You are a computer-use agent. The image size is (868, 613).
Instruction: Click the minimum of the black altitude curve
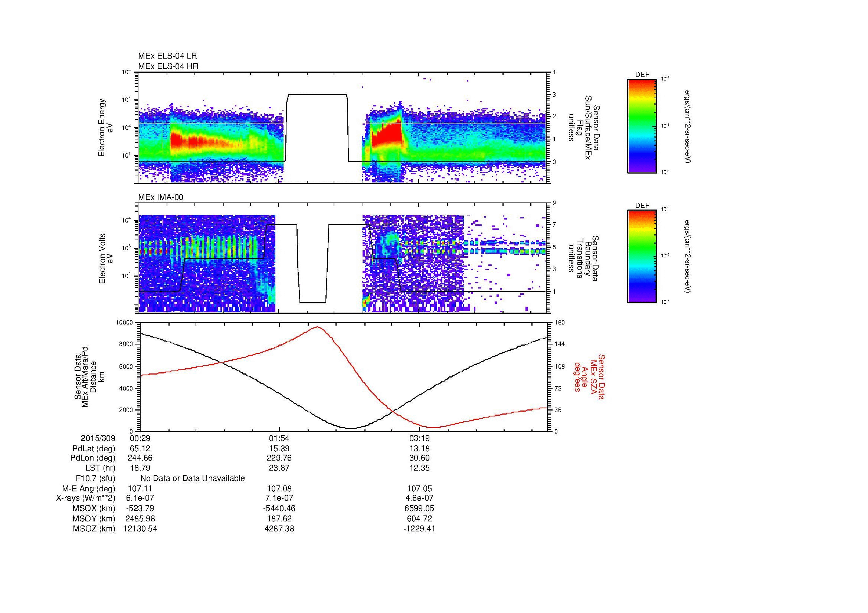pos(351,428)
